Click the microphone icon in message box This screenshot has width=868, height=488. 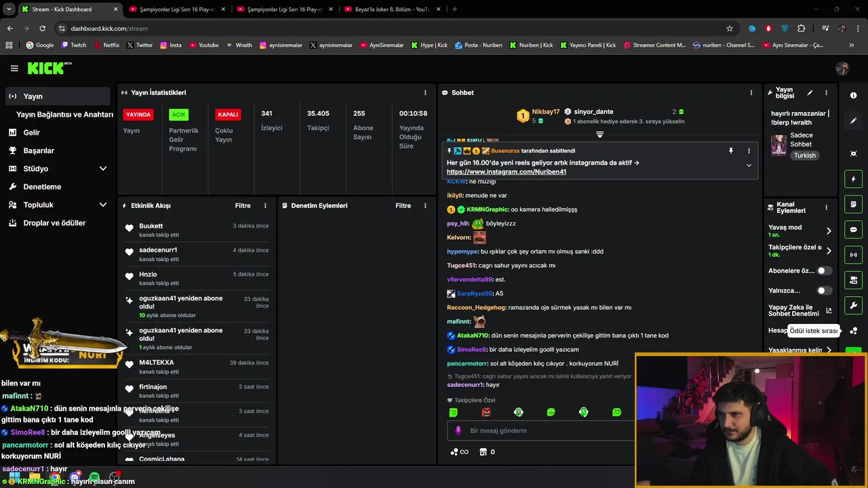[x=458, y=430]
